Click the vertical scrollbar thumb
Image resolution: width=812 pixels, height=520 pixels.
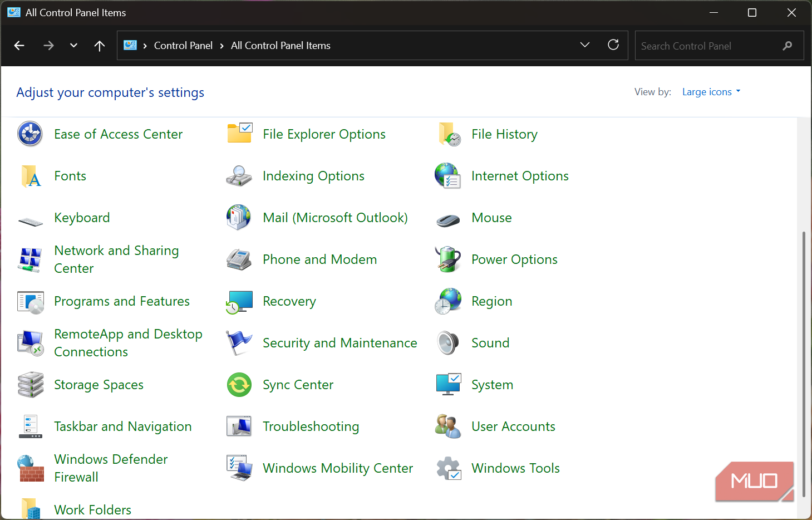pos(804,364)
